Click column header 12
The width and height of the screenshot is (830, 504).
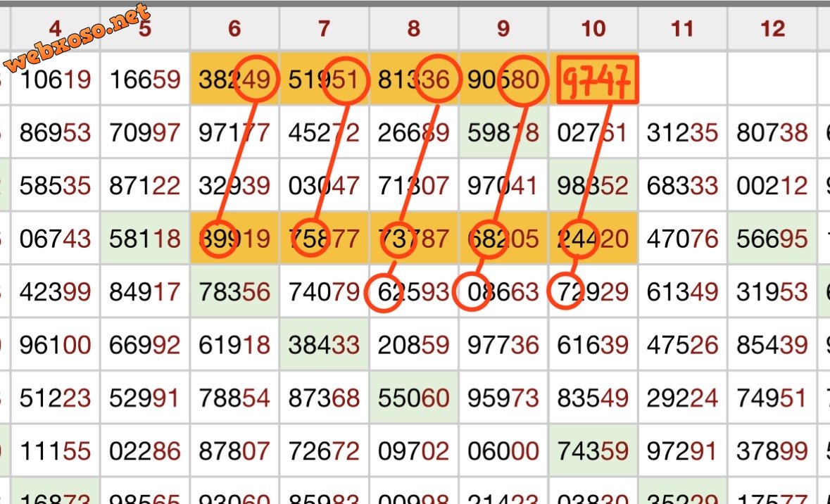[772, 28]
